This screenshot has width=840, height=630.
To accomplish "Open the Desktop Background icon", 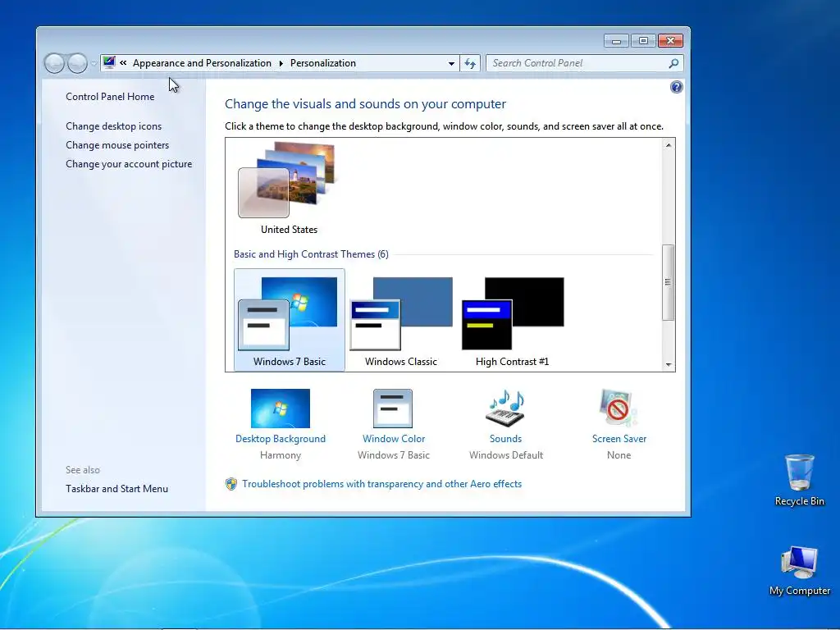I will click(281, 409).
